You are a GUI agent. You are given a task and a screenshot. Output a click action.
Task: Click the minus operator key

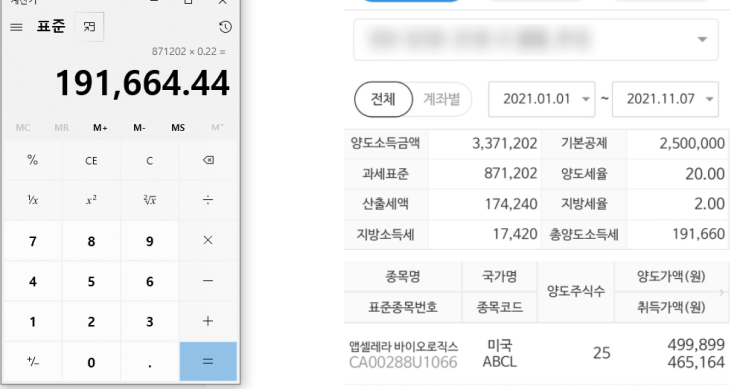[208, 281]
